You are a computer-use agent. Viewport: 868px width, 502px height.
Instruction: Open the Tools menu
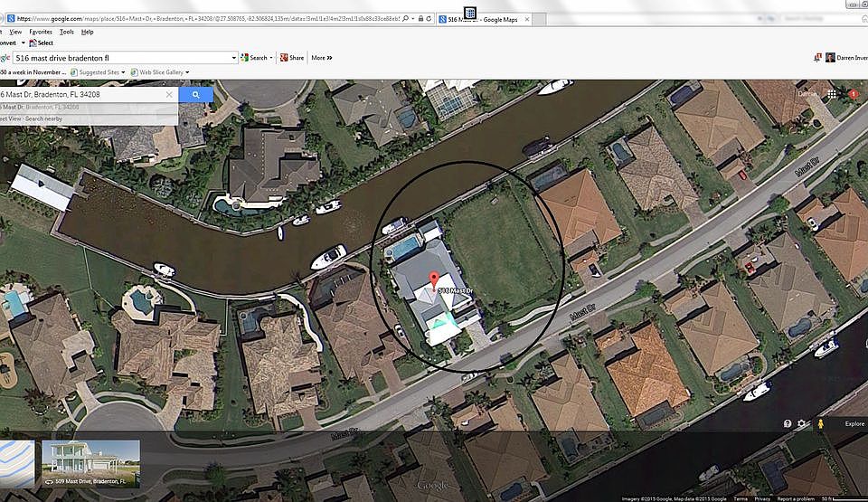pos(66,33)
